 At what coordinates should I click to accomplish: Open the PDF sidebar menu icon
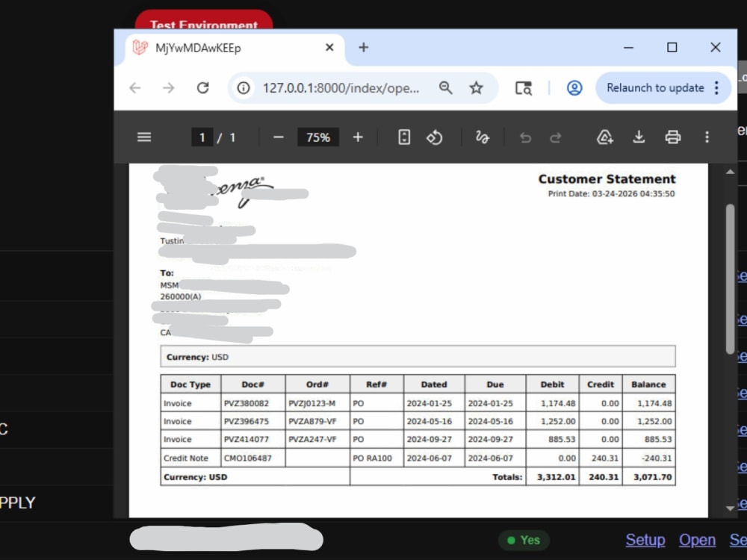144,137
